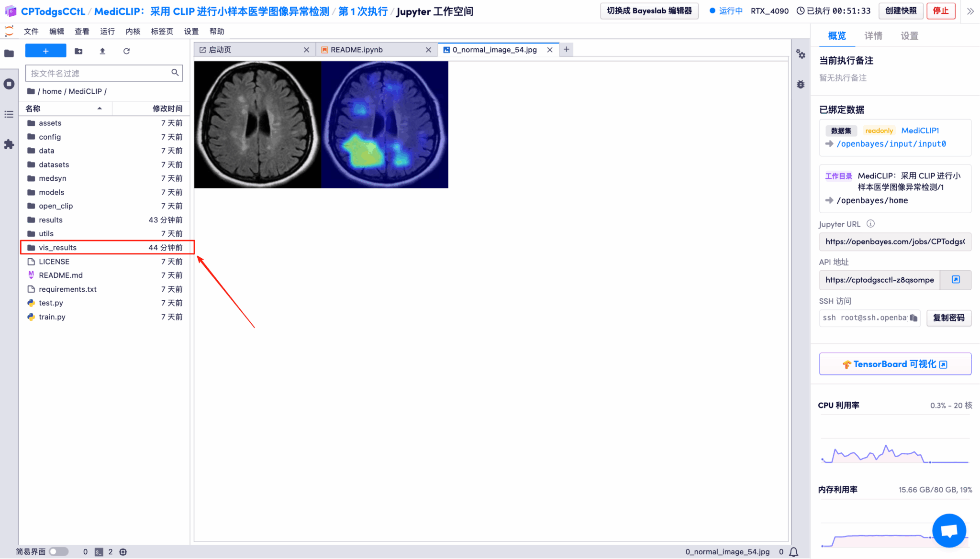
Task: Open the debugger bug icon on the right panel
Action: (x=801, y=84)
